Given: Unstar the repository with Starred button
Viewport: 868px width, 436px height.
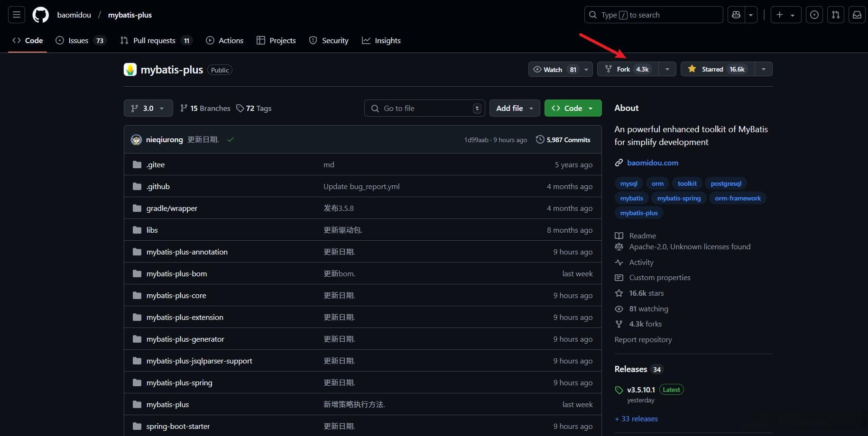Looking at the screenshot, I should tap(718, 69).
